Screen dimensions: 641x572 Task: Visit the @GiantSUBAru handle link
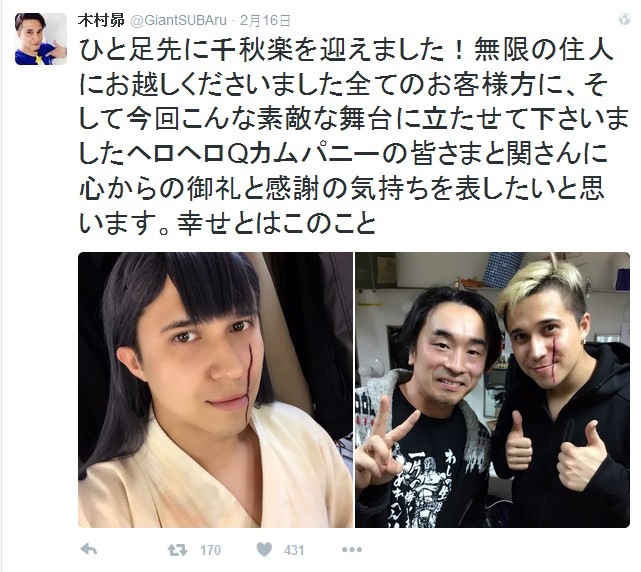coord(178,20)
